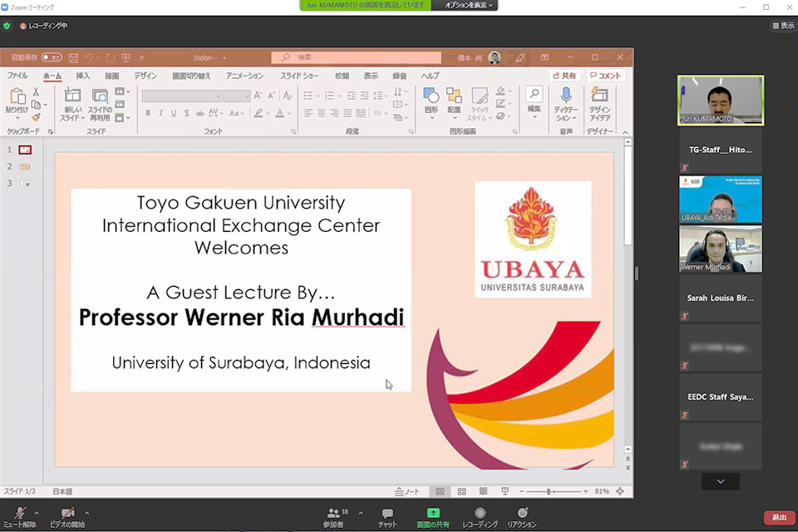Toggle the ノート (Notes) pane
The image size is (798, 532).
(407, 491)
